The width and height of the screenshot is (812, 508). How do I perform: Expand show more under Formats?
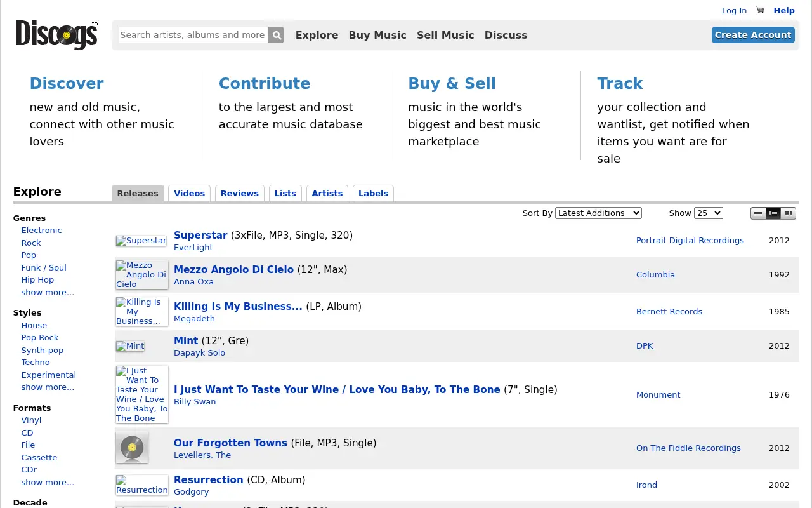click(48, 483)
